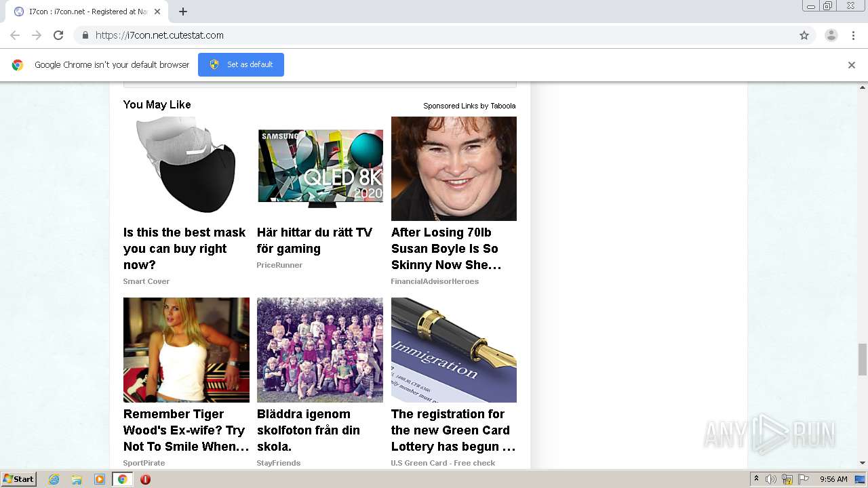Click 'Bläddra igenom skolfoton' headline
The height and width of the screenshot is (488, 868).
pyautogui.click(x=309, y=430)
